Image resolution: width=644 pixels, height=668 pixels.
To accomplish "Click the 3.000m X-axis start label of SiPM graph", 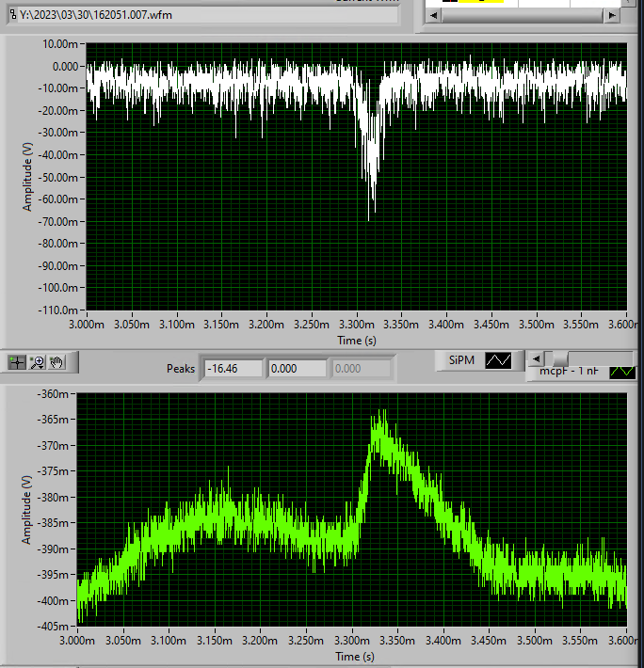I will click(87, 325).
